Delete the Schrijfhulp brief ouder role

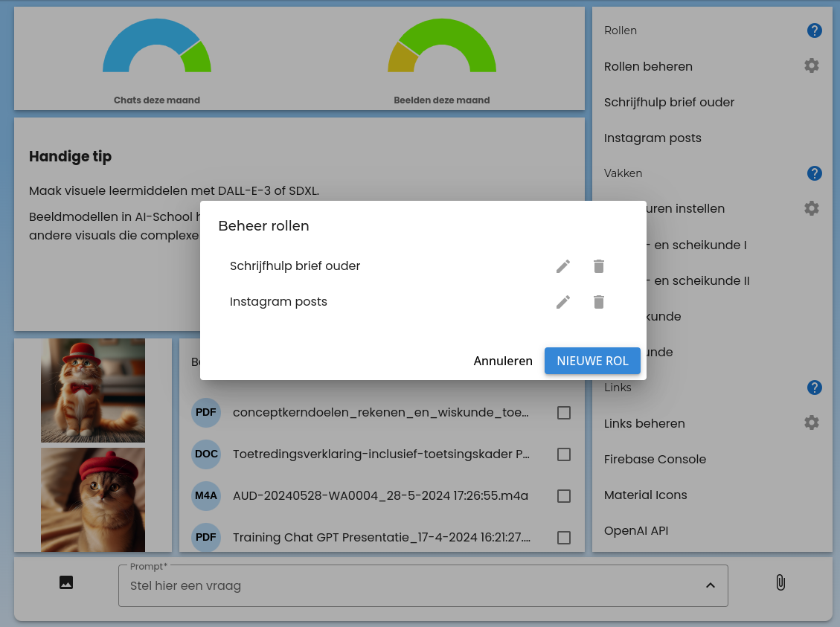(599, 266)
